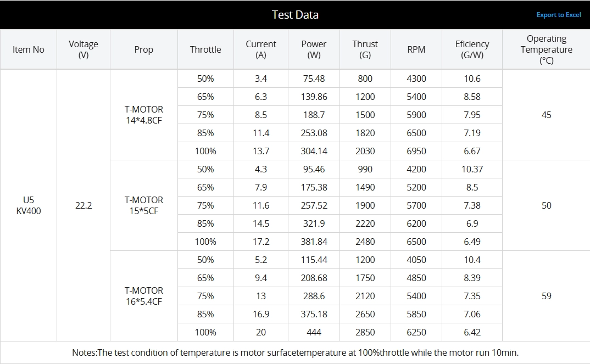
Task: Click the Power (W) column header
Action: point(314,49)
